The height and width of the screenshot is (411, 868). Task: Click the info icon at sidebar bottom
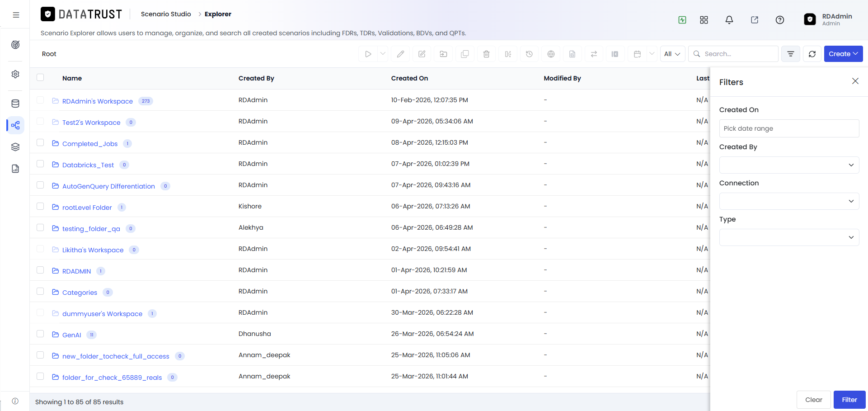pyautogui.click(x=15, y=401)
